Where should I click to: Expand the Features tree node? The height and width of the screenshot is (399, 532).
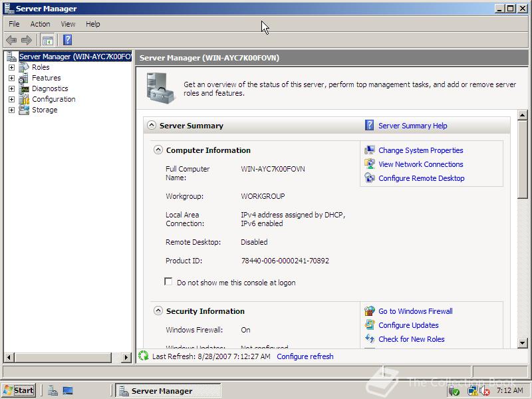[11, 78]
